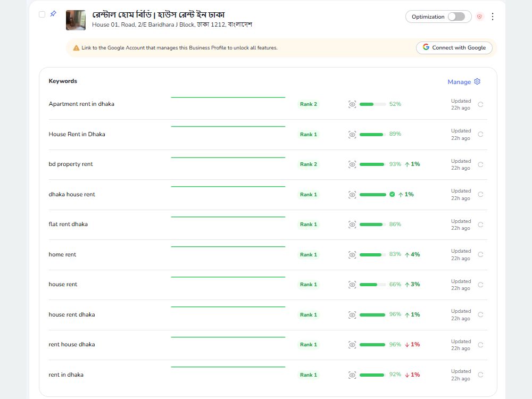Click Rank 2 badge for 'bd property rent'

tap(309, 164)
